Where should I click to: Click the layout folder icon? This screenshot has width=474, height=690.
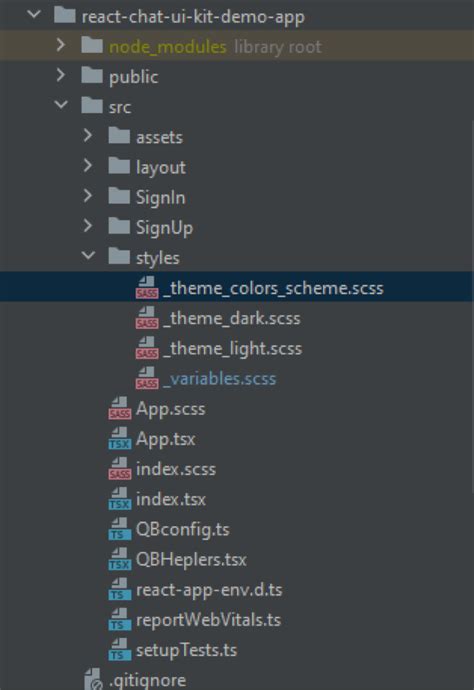tap(119, 166)
